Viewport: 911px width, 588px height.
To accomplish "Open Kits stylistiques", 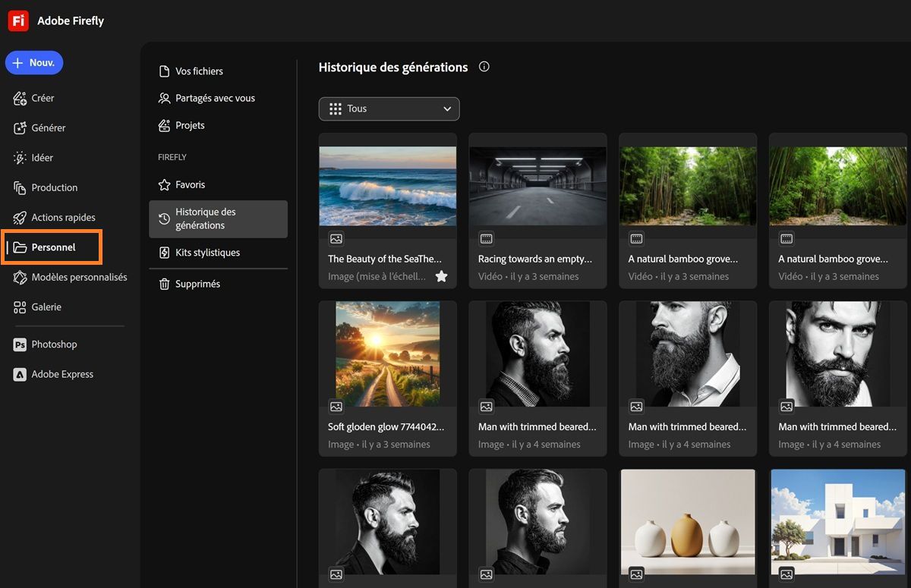I will point(207,253).
